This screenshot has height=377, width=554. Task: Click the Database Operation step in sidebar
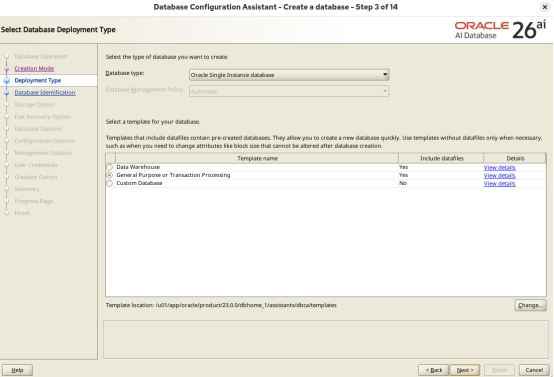(x=41, y=57)
